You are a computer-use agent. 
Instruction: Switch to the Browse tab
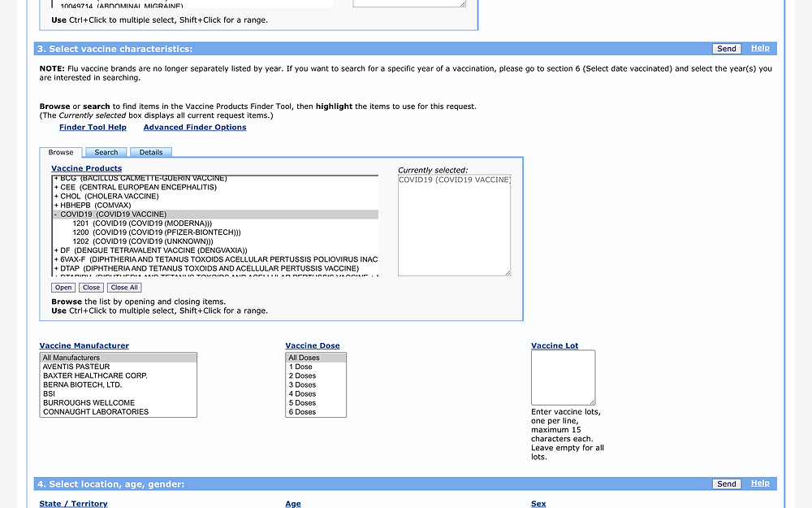pyautogui.click(x=61, y=153)
